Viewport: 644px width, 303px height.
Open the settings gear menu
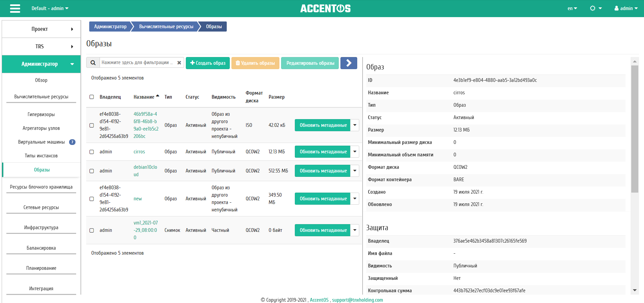(596, 8)
